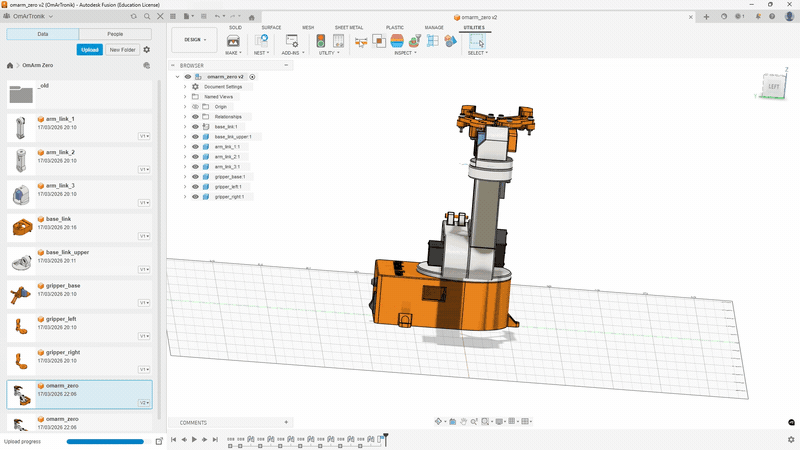Screen dimensions: 800x450
Task: Undo the last action
Action: tap(218, 16)
